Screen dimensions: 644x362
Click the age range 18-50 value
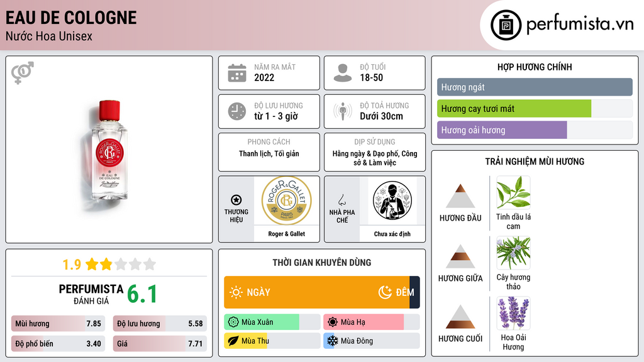[x=371, y=77]
